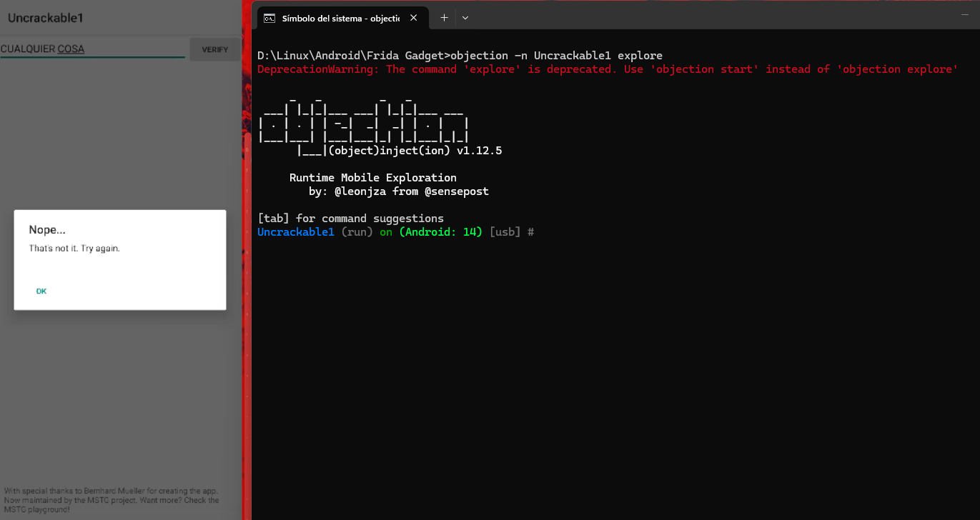Open a new terminal tab

444,18
